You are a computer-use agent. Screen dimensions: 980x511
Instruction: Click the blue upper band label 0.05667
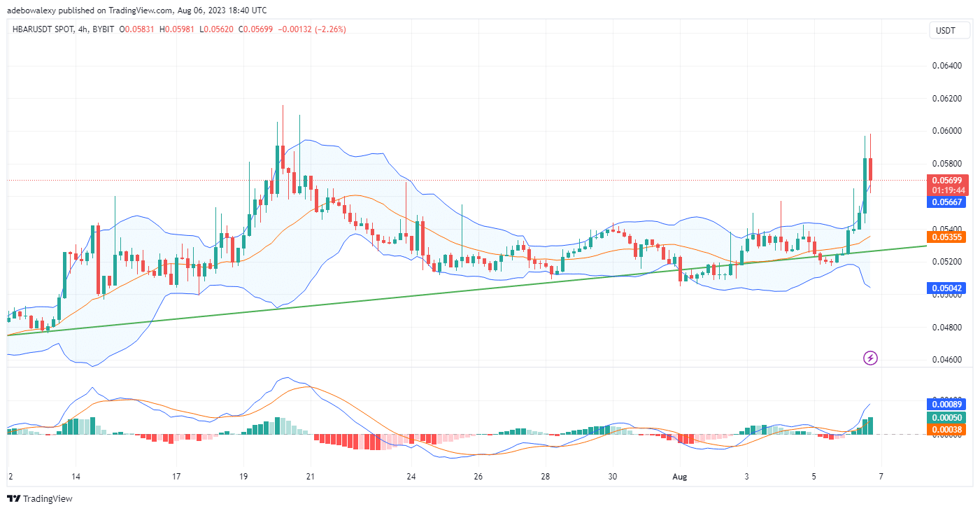[948, 202]
